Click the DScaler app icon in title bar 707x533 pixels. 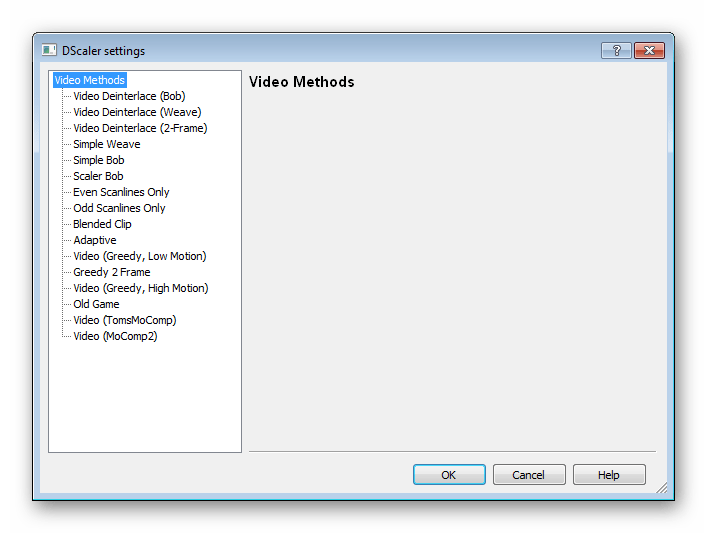49,50
